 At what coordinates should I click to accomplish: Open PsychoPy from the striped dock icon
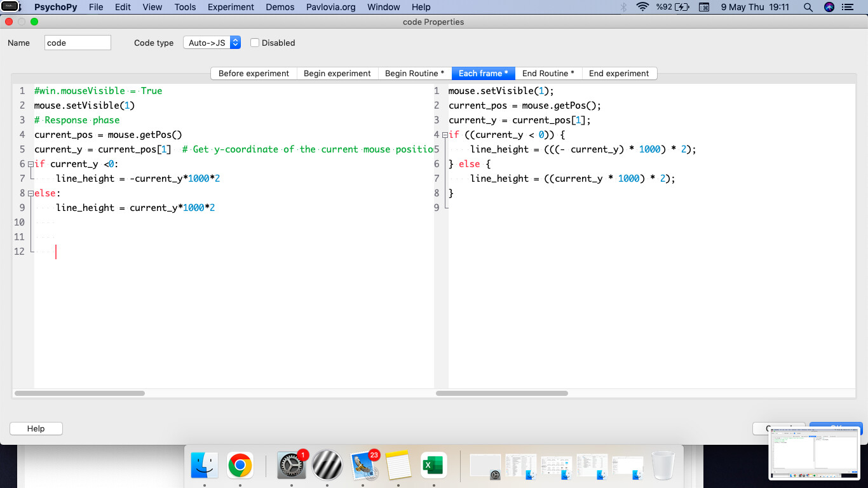point(327,466)
